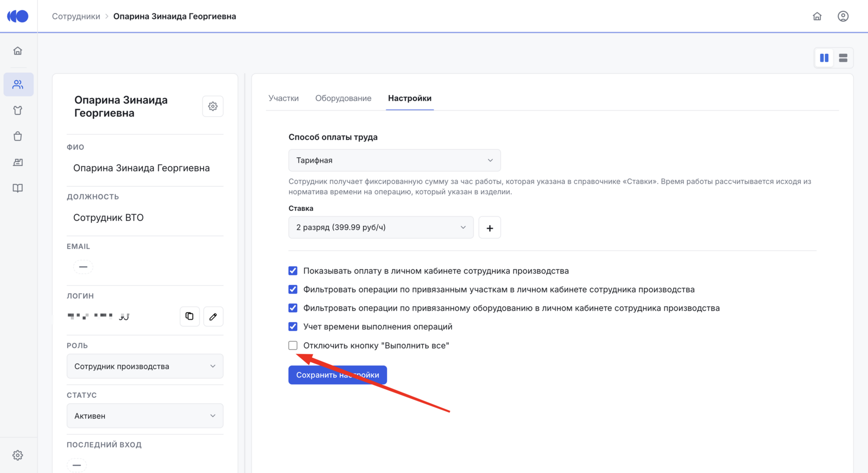
Task: Open the sewing machine icon in sidebar
Action: click(x=18, y=162)
